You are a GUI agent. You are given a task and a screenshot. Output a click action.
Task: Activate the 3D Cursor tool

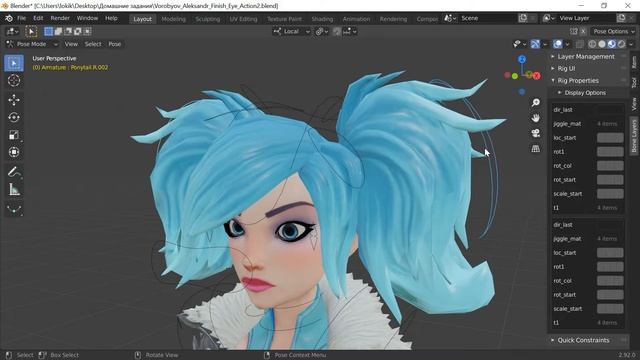point(14,80)
